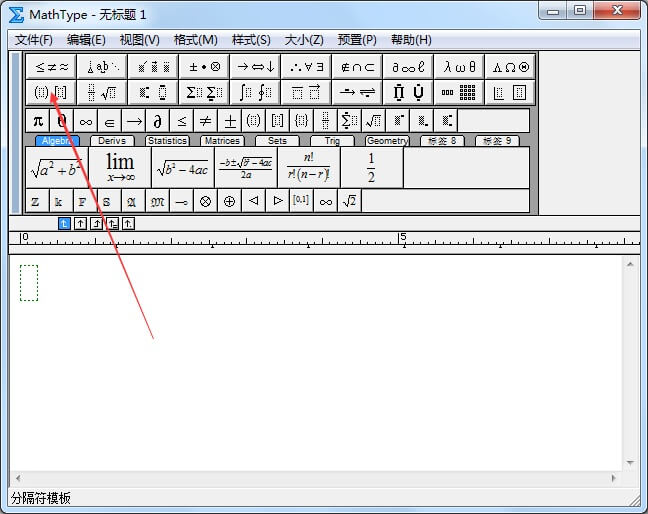
Task: Open the embellishments palette
Action: click(x=153, y=67)
